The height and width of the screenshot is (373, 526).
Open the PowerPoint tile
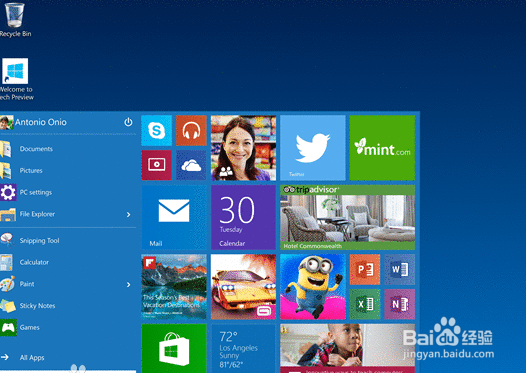click(365, 269)
